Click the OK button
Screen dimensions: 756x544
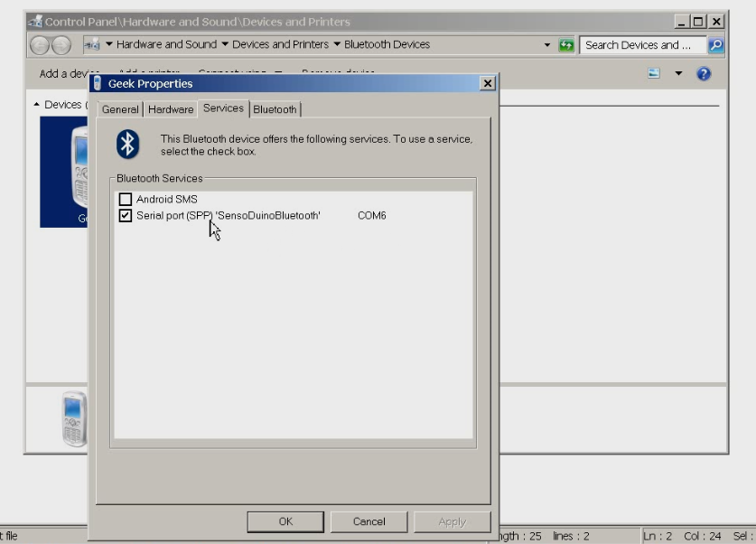pos(285,521)
